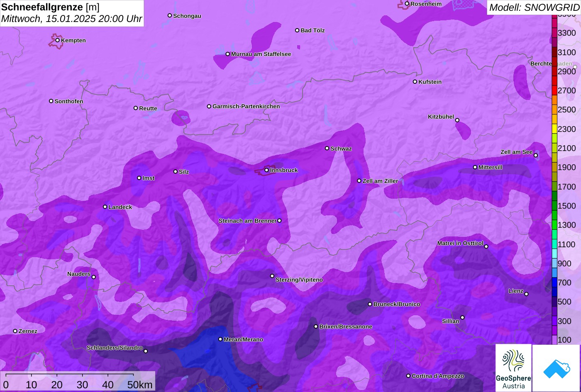The height and width of the screenshot is (392, 581).
Task: Select Meran/Merano on the map
Action: point(244,339)
